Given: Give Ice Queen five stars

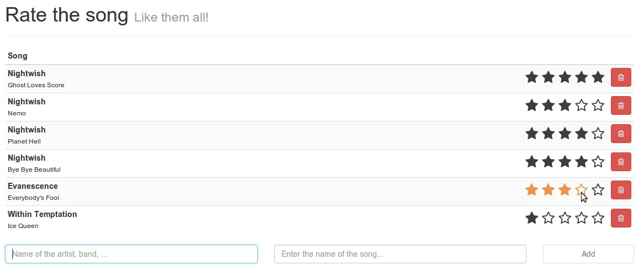Looking at the screenshot, I should (x=598, y=218).
